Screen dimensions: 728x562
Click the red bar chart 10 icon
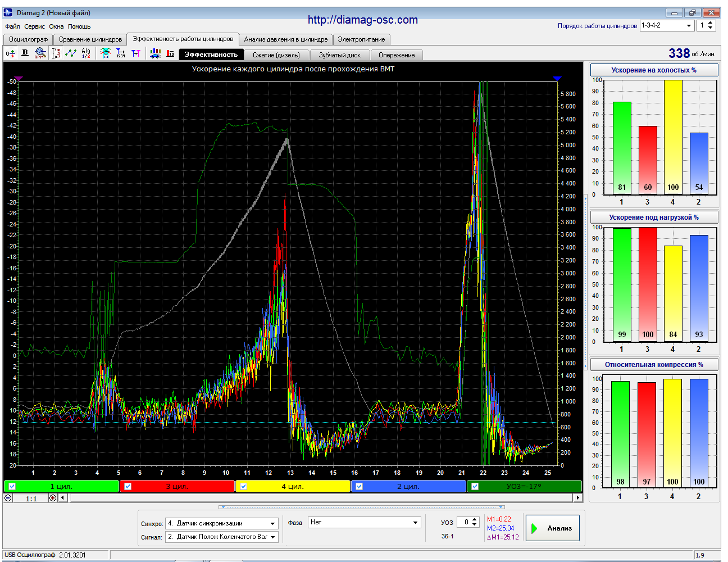coord(171,53)
